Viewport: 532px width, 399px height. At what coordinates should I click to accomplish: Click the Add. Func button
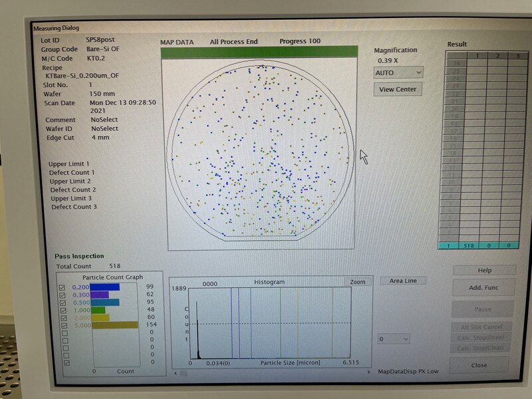point(484,287)
